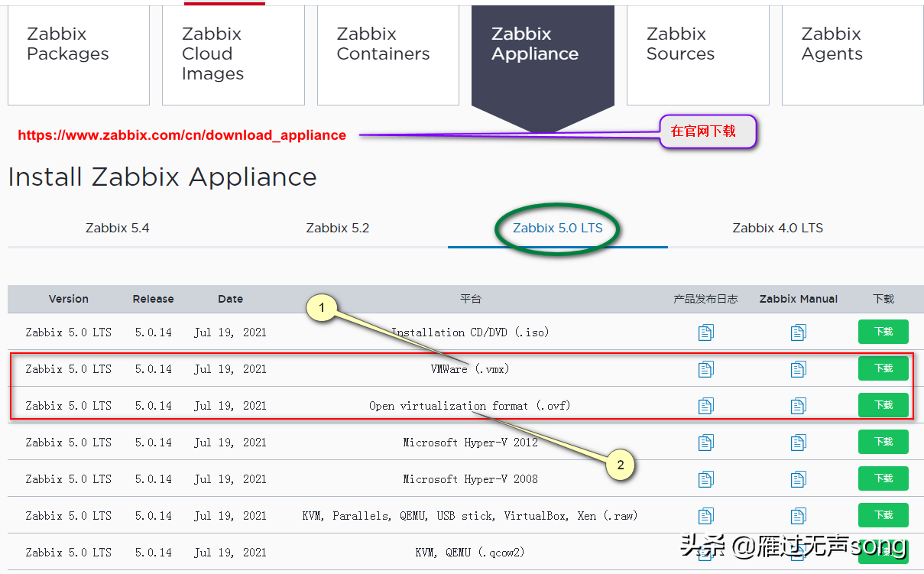Open release notes icon for VMWare (.vmx)
Screen dimensions: 924x574
tap(705, 368)
